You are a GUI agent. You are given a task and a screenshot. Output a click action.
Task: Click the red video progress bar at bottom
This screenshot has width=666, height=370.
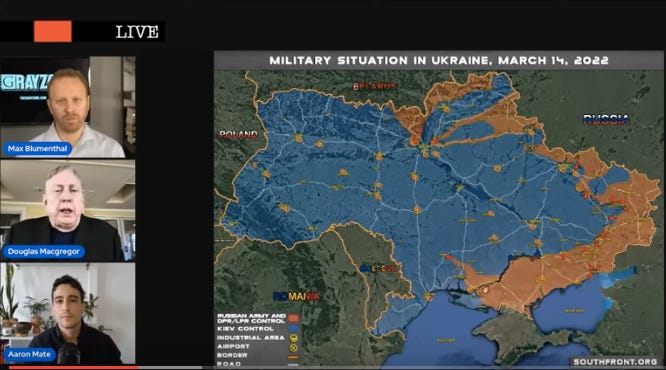pyautogui.click(x=73, y=367)
